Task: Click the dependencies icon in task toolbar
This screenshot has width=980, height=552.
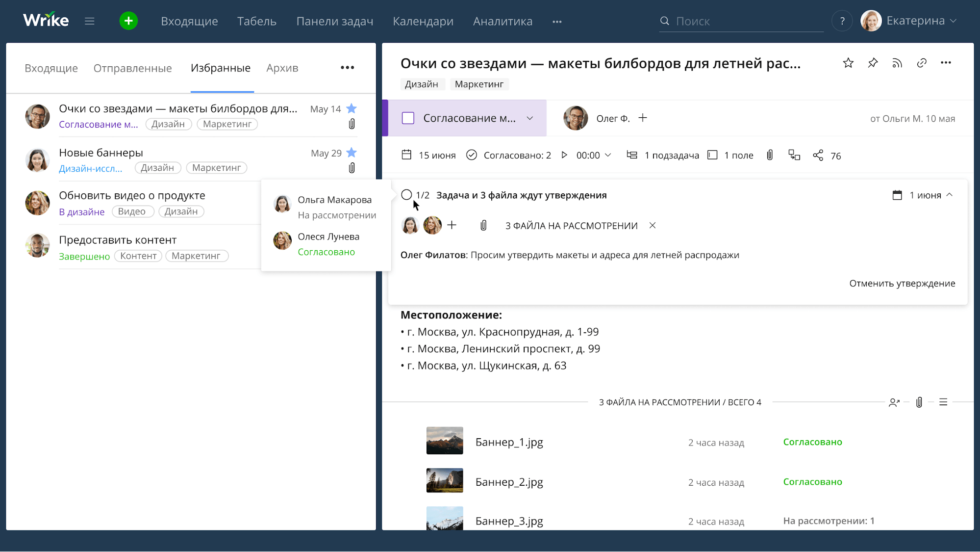Action: [x=794, y=155]
